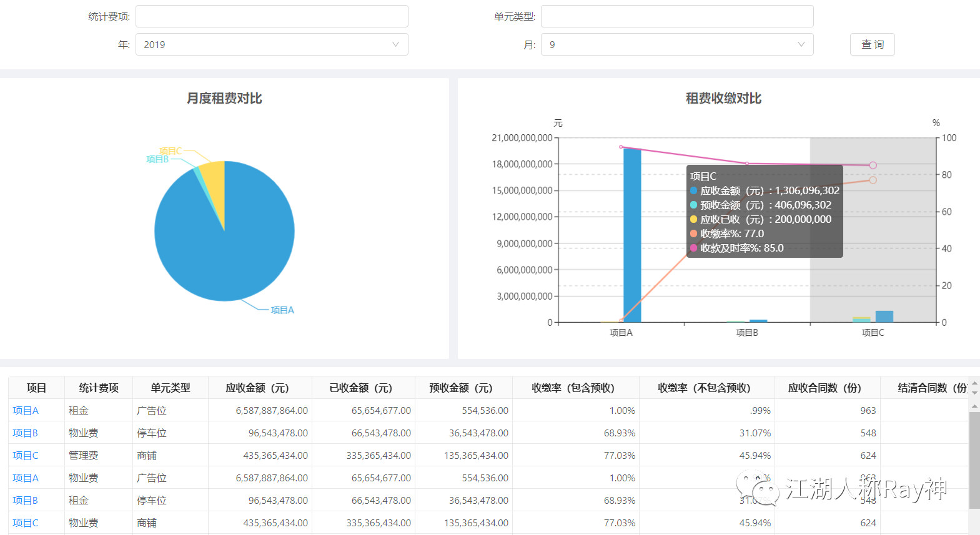Click the scrollbar up arrow in table
Image resolution: width=980 pixels, height=535 pixels.
[974, 406]
